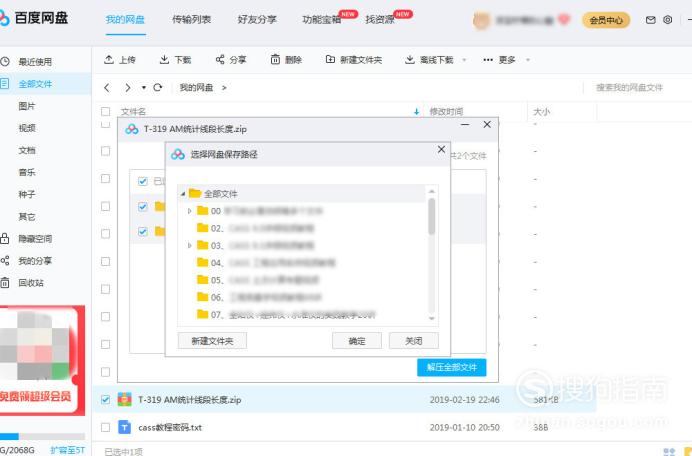This screenshot has width=692, height=456.
Task: Switch to 好友分享 tab
Action: [257, 19]
